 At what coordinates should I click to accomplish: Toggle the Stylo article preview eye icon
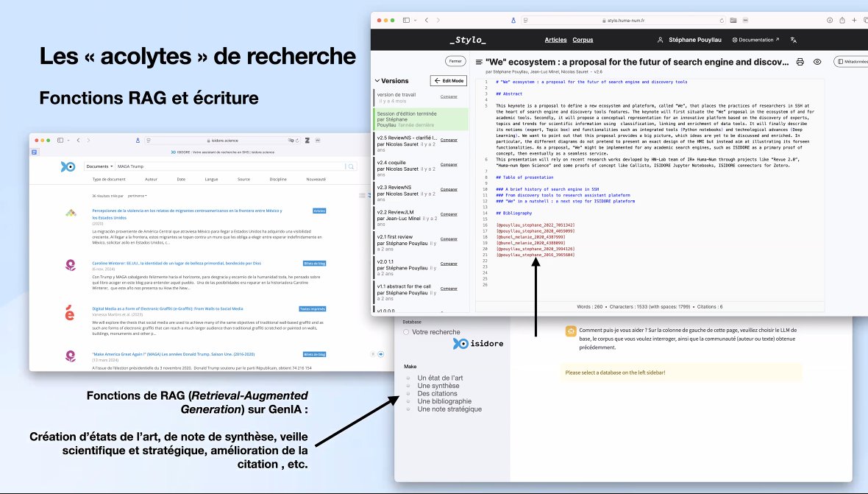point(817,62)
